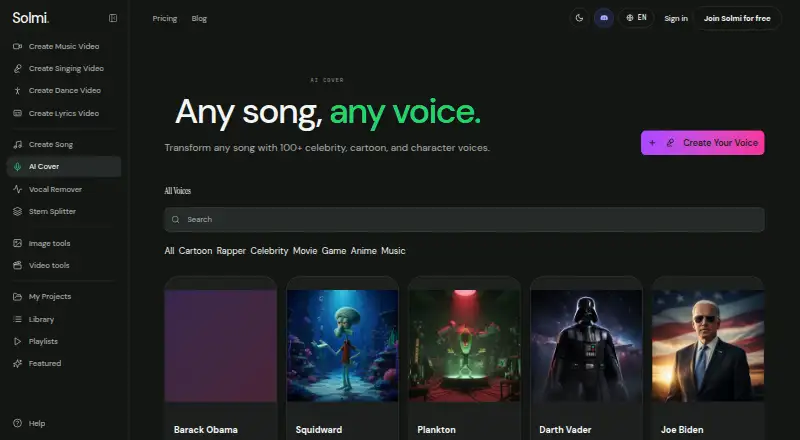Go to Create Singing Video
The image size is (800, 440).
tap(64, 68)
